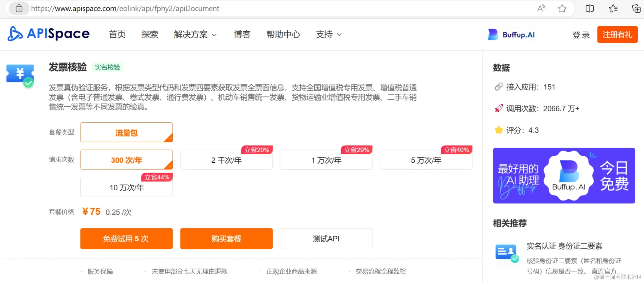Screen dimensions: 644x282
Task: Click the 登录 link
Action: coord(581,35)
